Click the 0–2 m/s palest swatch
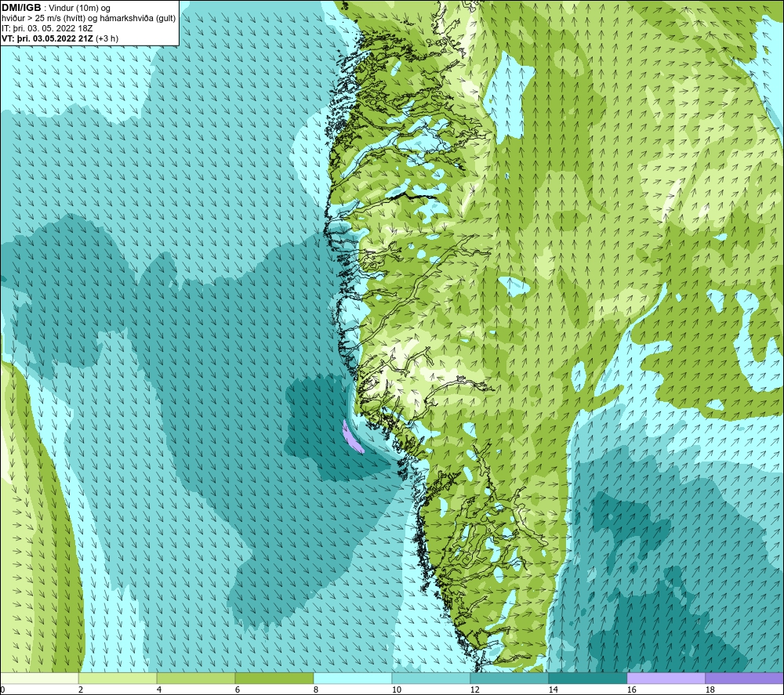 (39, 678)
